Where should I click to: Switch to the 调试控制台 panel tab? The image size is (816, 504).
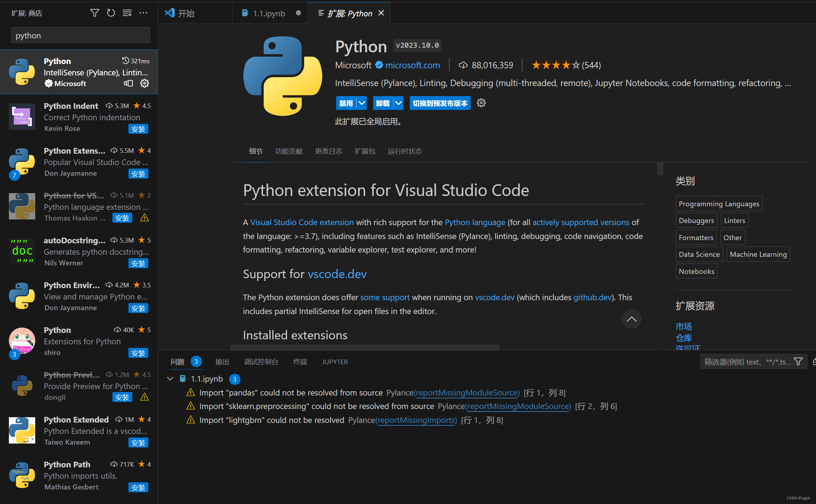click(261, 362)
